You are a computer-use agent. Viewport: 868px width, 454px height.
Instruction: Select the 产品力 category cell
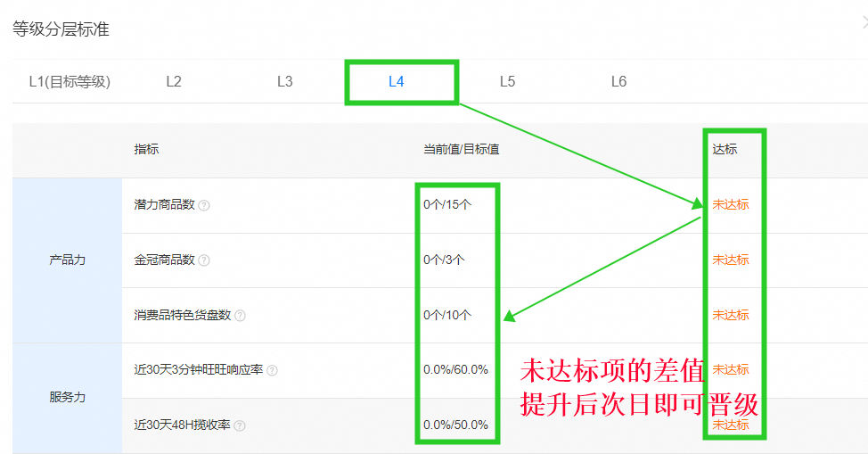[x=67, y=260]
